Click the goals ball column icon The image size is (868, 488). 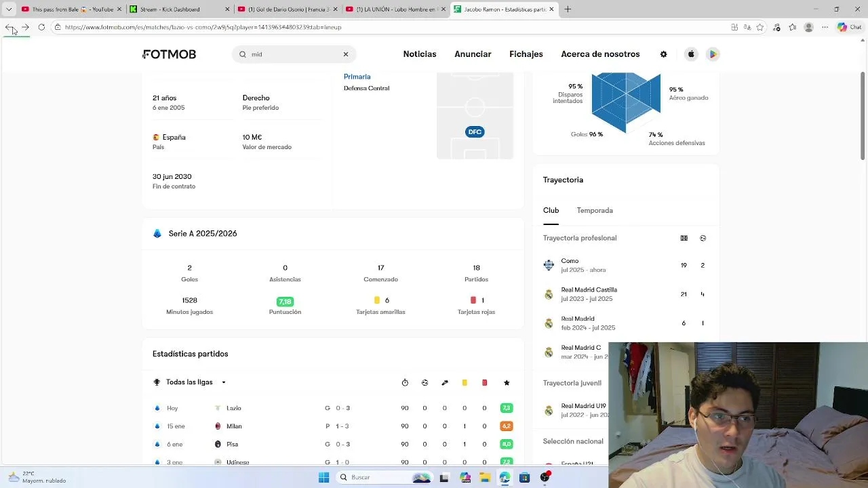pos(425,383)
